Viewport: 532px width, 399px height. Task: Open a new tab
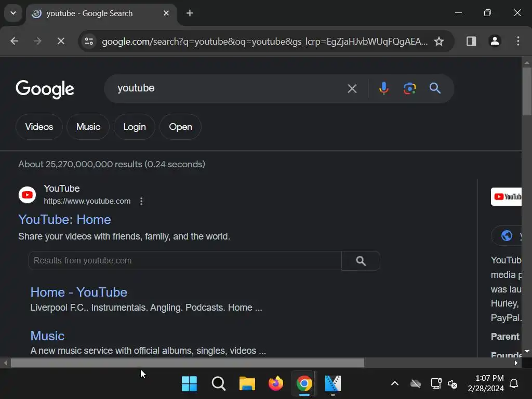coord(190,13)
